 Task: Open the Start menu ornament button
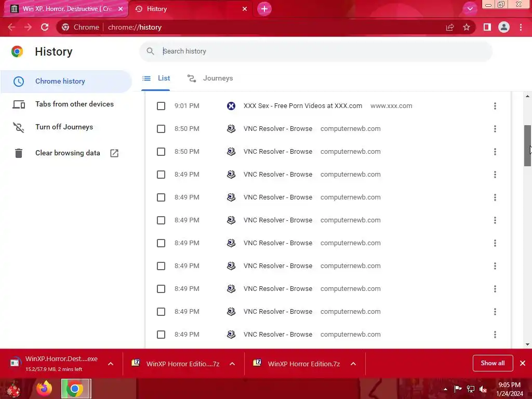[14, 389]
